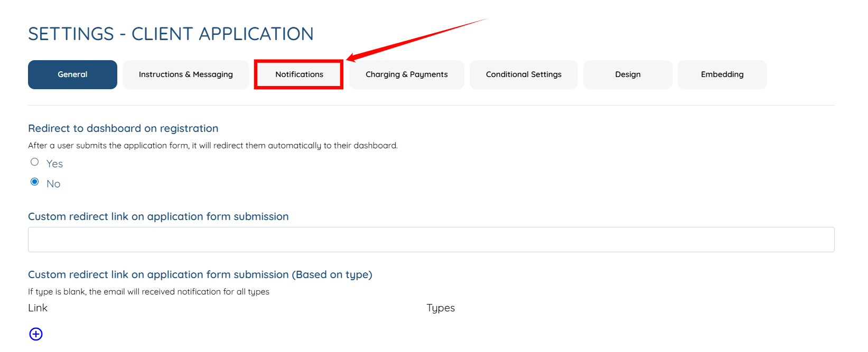868x352 pixels.
Task: Select the Yes radio button circle
Action: click(35, 162)
